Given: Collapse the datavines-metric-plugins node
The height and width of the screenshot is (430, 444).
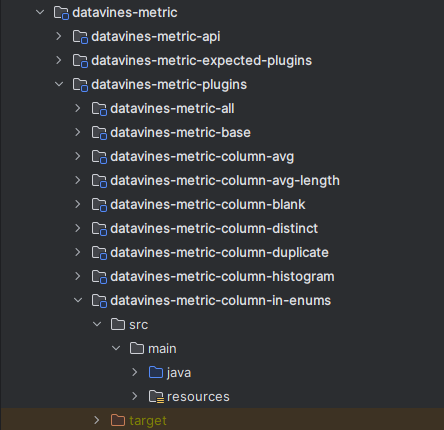Looking at the screenshot, I should pos(59,84).
